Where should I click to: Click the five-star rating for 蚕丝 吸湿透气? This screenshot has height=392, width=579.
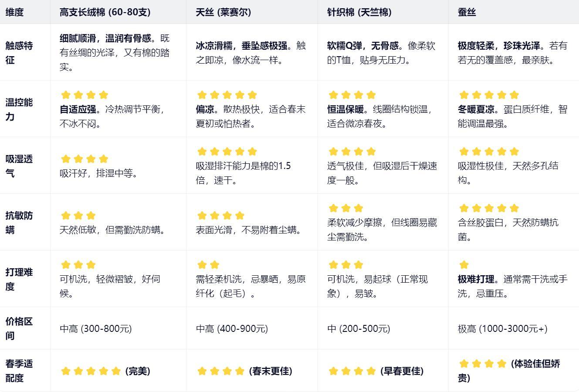pyautogui.click(x=489, y=152)
